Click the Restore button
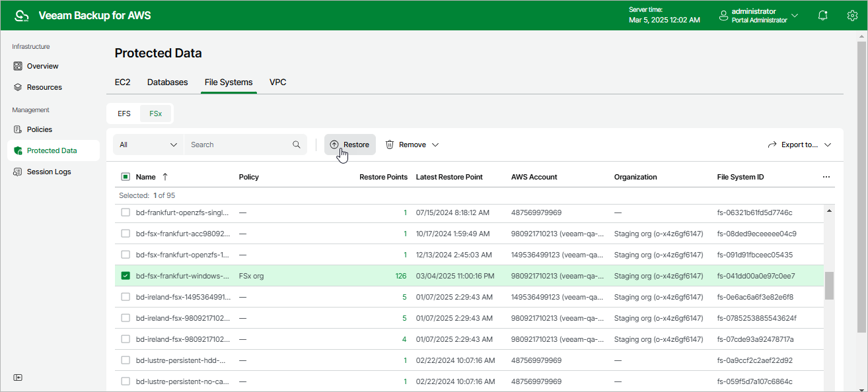The width and height of the screenshot is (868, 392). pyautogui.click(x=349, y=144)
